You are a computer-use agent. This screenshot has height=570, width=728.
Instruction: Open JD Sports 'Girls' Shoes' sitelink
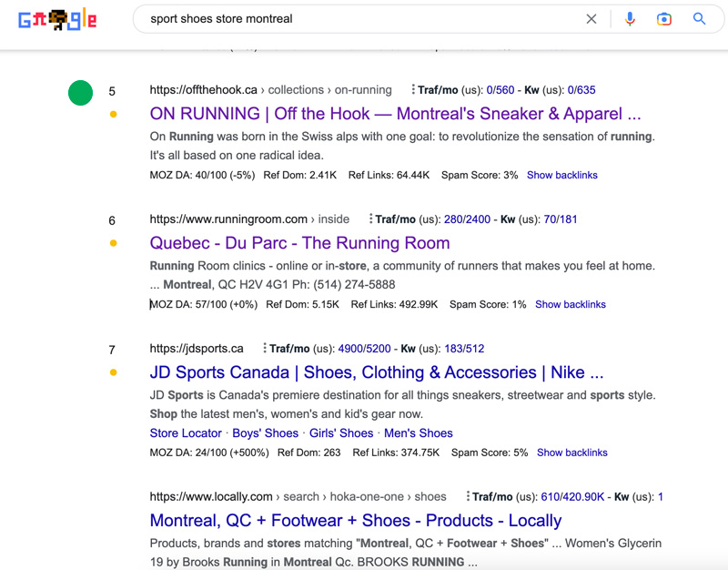341,433
